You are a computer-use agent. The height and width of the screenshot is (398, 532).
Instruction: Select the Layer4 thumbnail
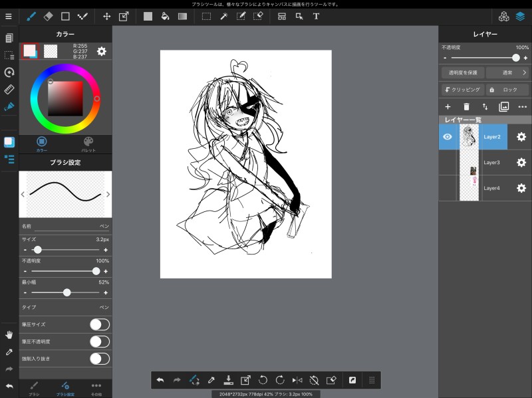tap(469, 188)
